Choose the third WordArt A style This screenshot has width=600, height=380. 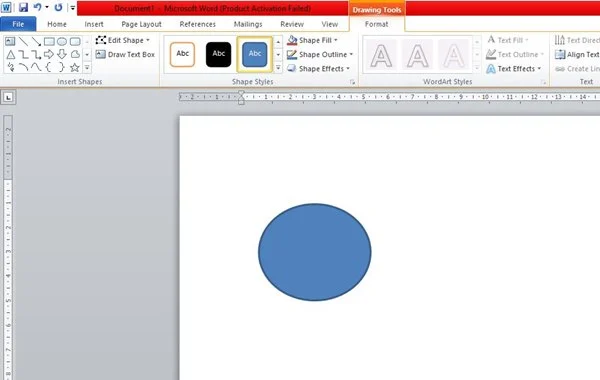point(453,55)
